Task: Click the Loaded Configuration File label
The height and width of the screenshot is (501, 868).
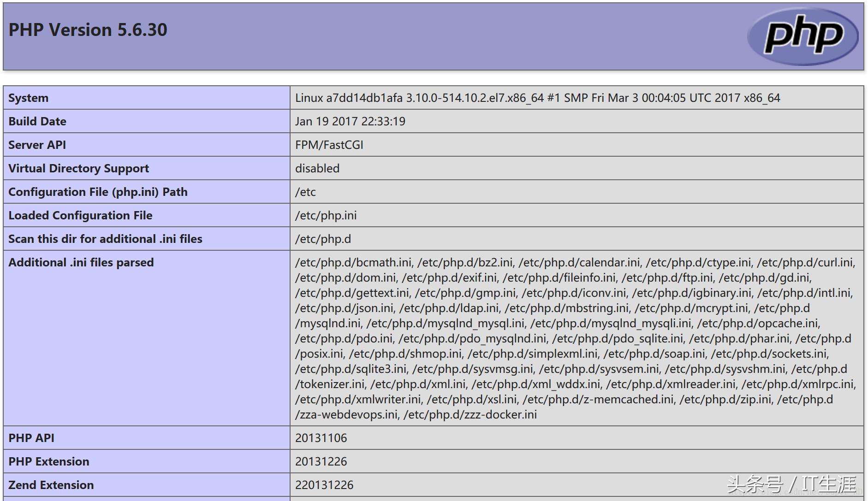Action: pyautogui.click(x=80, y=215)
